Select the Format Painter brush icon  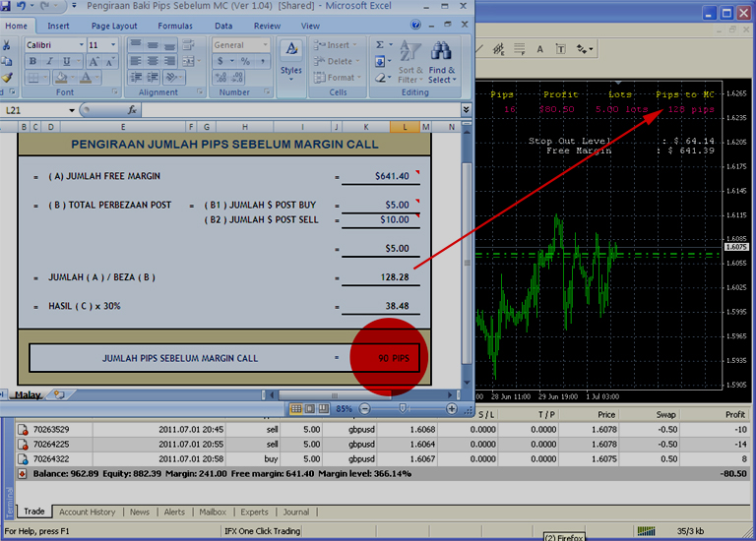point(7,77)
